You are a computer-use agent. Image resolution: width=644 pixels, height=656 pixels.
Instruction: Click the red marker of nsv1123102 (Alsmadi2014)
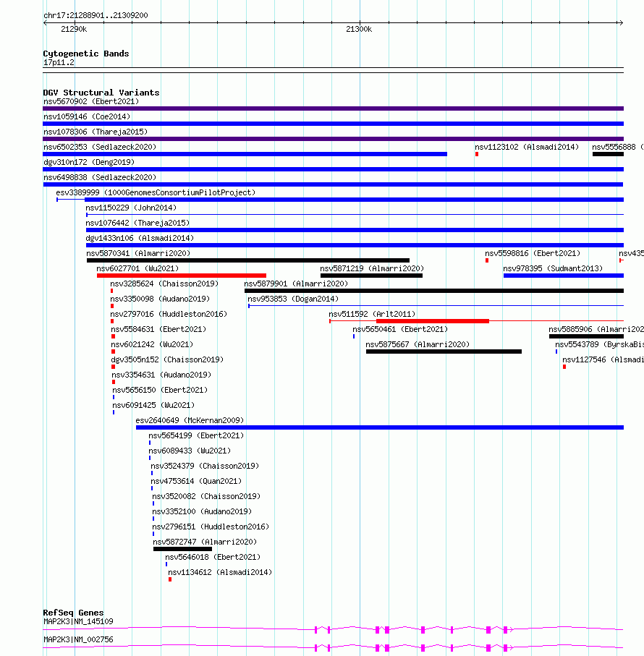pyautogui.click(x=477, y=154)
